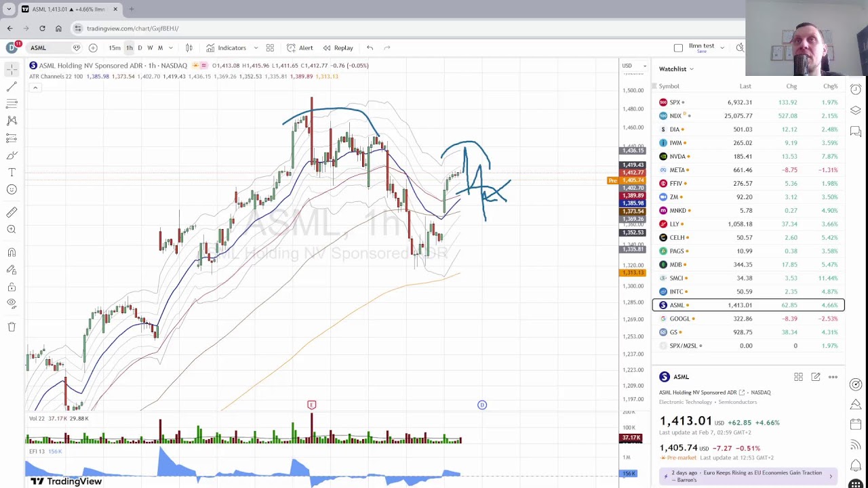Select SMCI in the watchlist
The width and height of the screenshot is (868, 488).
pyautogui.click(x=749, y=278)
